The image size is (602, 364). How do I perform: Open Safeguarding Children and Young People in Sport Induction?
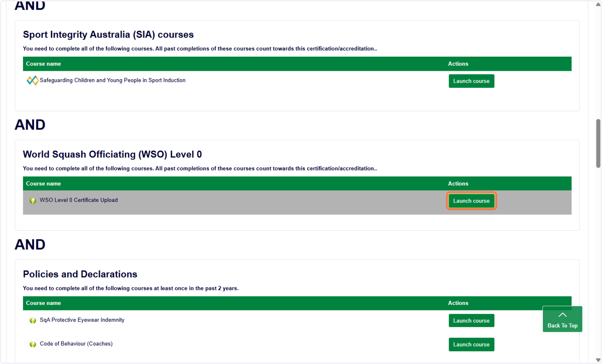point(112,80)
